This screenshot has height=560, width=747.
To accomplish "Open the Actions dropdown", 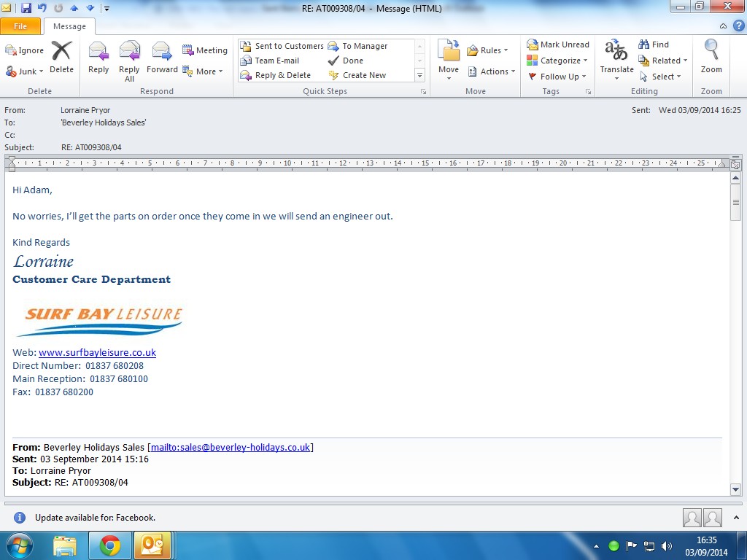I will point(492,71).
